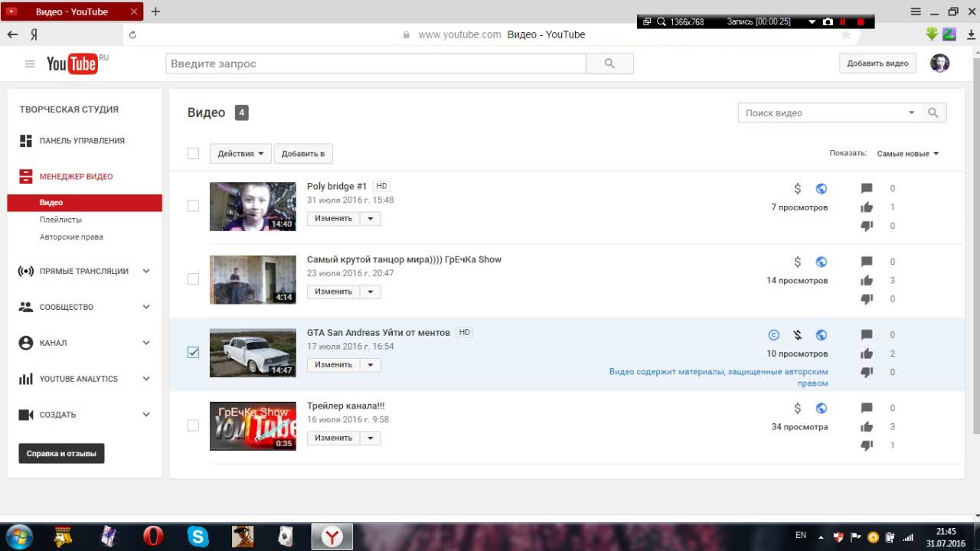Click Изменить for GTA San Andreas
This screenshot has width=980, height=551.
click(x=334, y=365)
